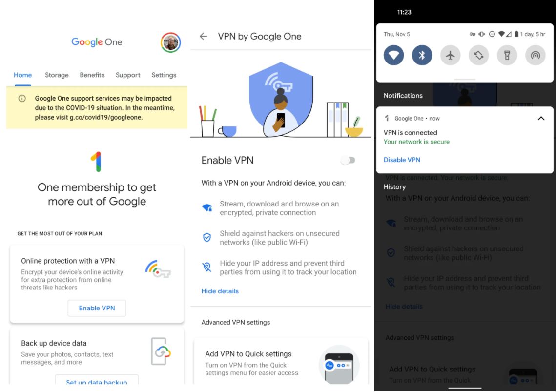556x392 pixels.
Task: Click the Enable VPN button
Action: 97,308
